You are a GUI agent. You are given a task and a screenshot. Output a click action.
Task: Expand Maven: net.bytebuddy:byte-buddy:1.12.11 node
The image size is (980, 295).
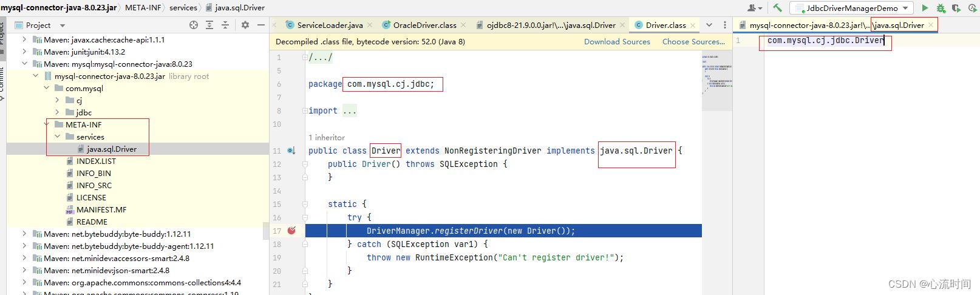24,234
